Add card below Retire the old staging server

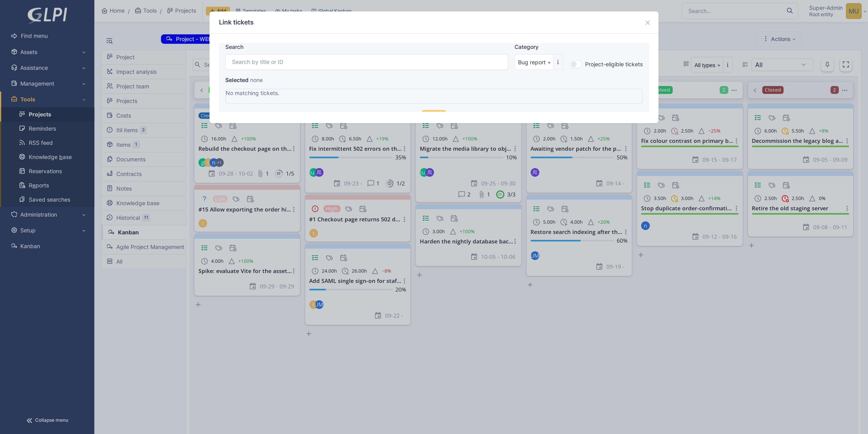tap(751, 246)
